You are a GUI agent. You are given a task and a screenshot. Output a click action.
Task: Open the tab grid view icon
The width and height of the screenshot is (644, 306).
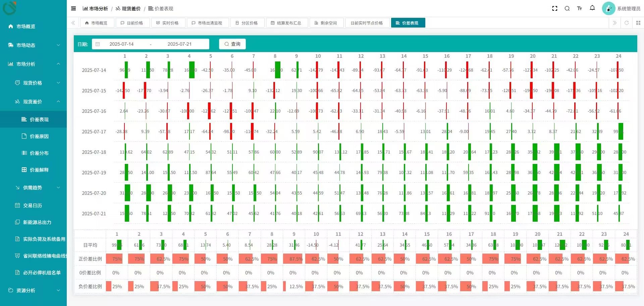pyautogui.click(x=638, y=23)
